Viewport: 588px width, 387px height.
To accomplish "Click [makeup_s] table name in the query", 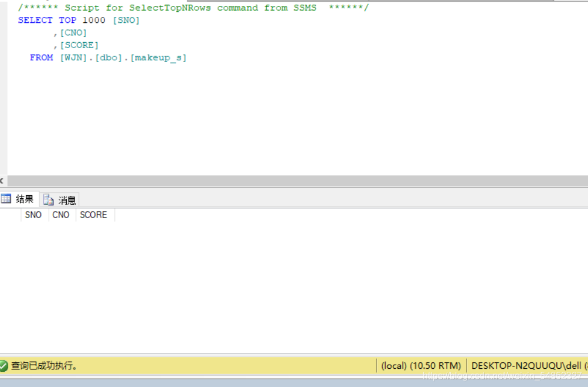I will tap(158, 57).
